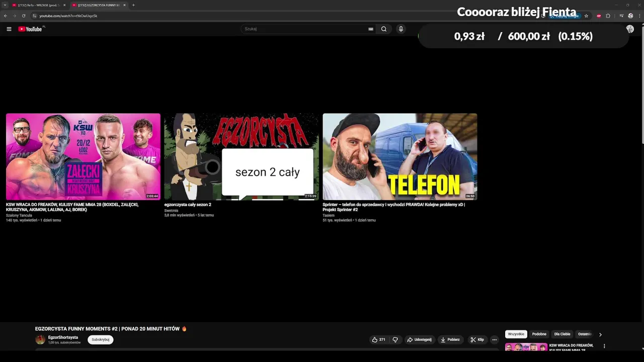The image size is (644, 362).
Task: Click the 1,08 tys. subskrybentów text
Action: 64,342
